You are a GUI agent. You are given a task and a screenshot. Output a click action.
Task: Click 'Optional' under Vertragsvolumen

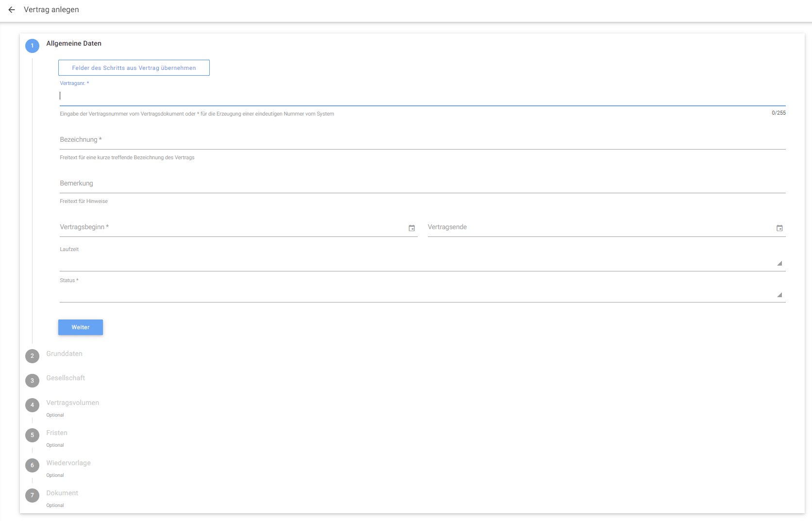point(55,415)
